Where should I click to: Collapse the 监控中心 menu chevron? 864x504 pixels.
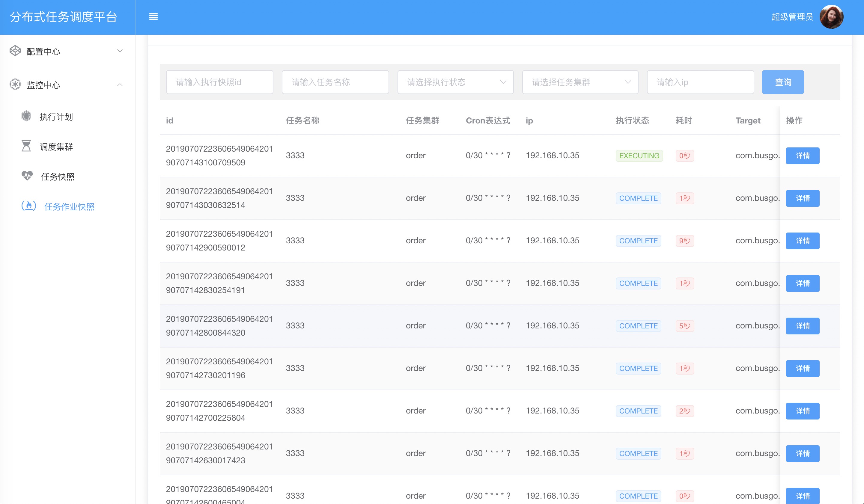pos(120,84)
